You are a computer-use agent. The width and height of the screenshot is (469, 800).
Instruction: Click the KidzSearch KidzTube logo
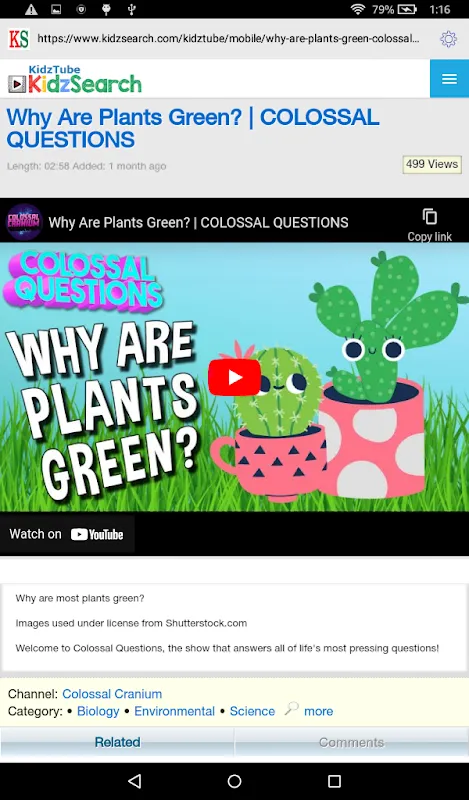point(75,80)
